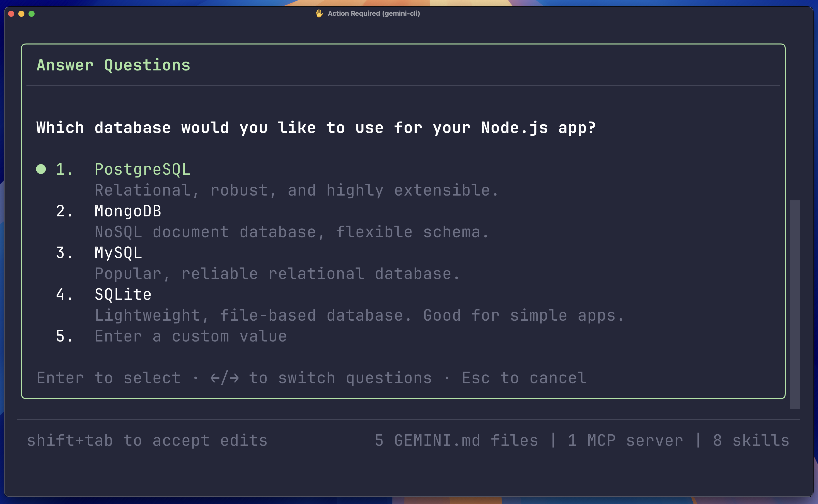
Task: Click the MongoDB NoSQL description line
Action: pyautogui.click(x=291, y=232)
